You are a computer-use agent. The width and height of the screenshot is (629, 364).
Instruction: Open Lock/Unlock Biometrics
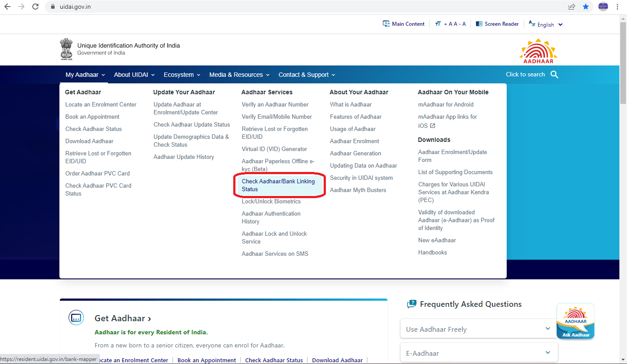coord(271,202)
